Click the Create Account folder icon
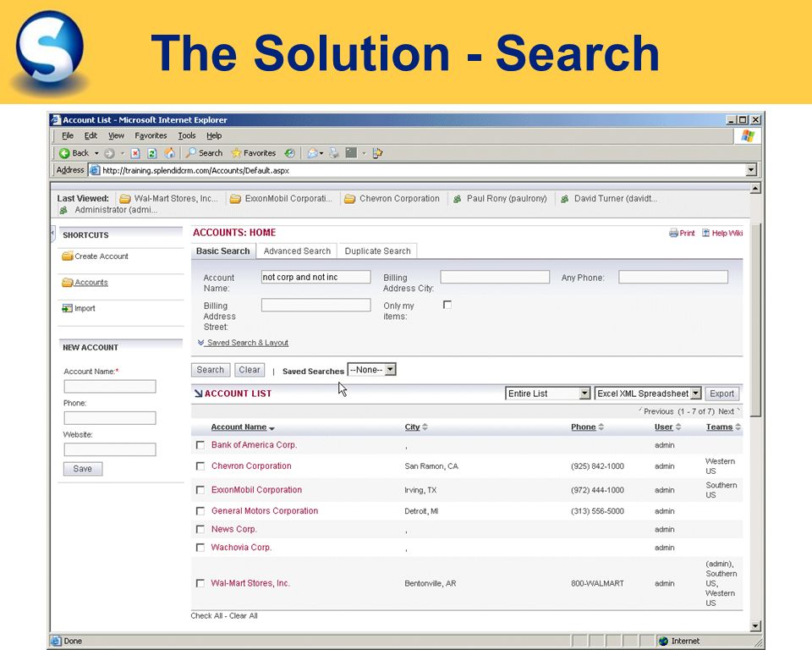 (x=68, y=256)
